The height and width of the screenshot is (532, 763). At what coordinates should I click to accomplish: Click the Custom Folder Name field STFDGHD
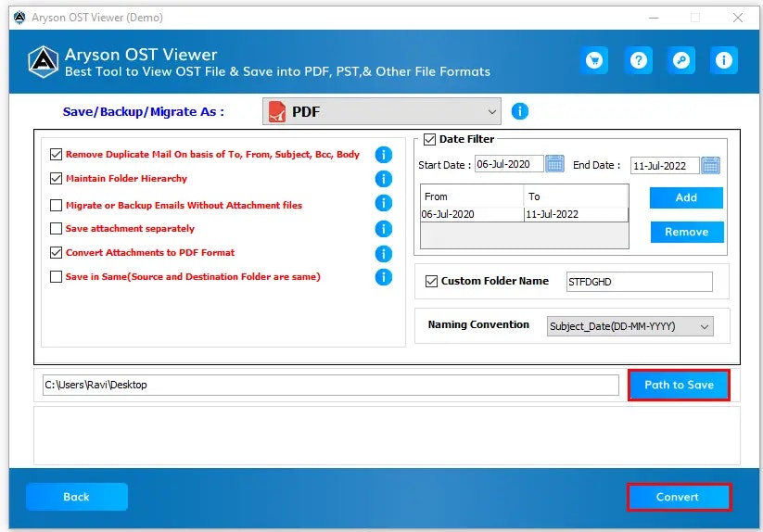640,282
